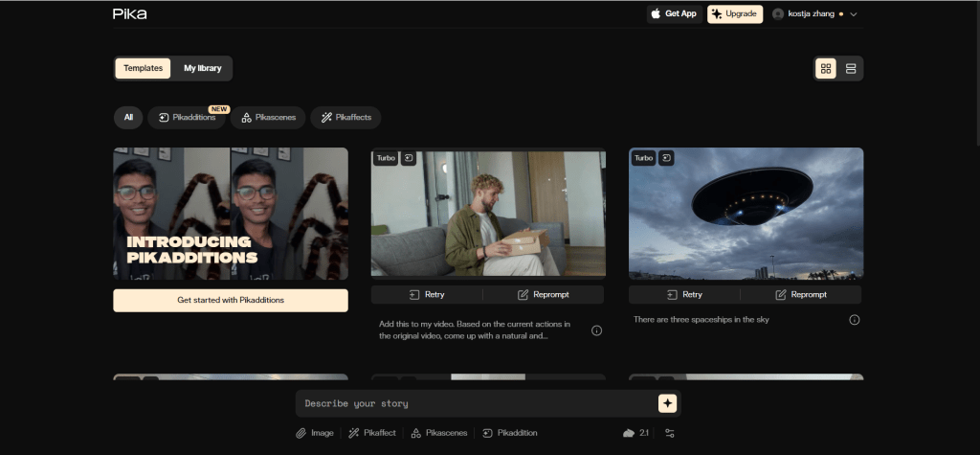The width and height of the screenshot is (980, 455).
Task: Click Get started with Pikadditions
Action: click(231, 301)
